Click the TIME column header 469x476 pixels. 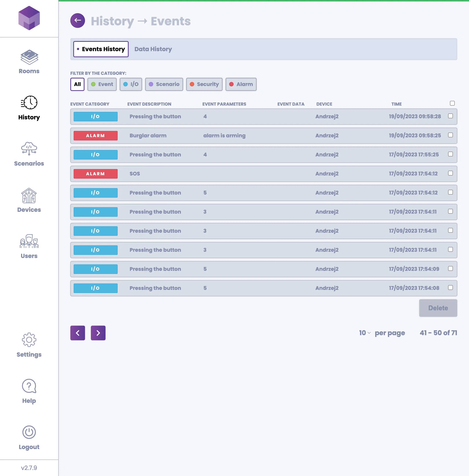[396, 104]
